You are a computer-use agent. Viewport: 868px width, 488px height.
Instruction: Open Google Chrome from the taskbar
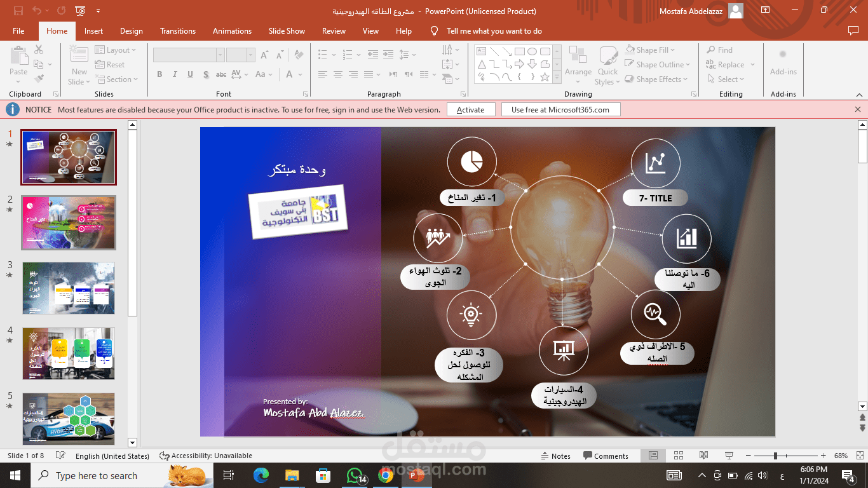point(385,475)
